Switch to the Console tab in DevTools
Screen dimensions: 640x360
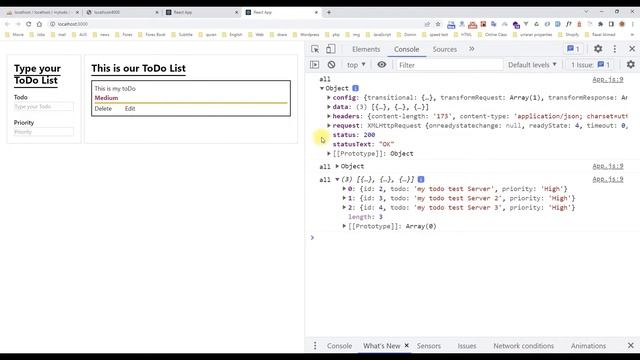click(406, 49)
